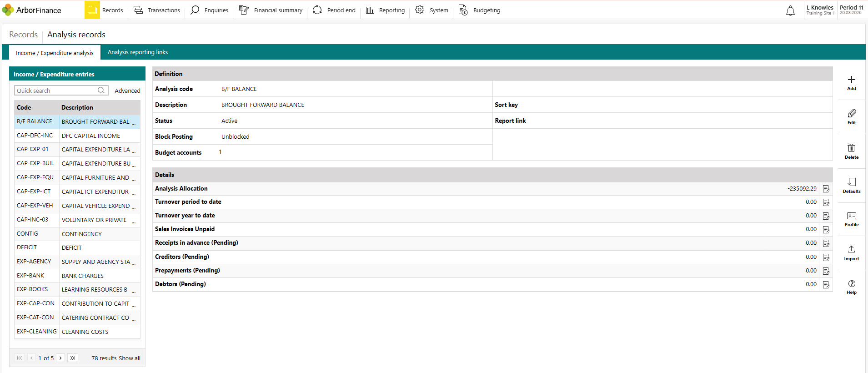Select the CAP-EXP-ICT entry

pos(77,192)
